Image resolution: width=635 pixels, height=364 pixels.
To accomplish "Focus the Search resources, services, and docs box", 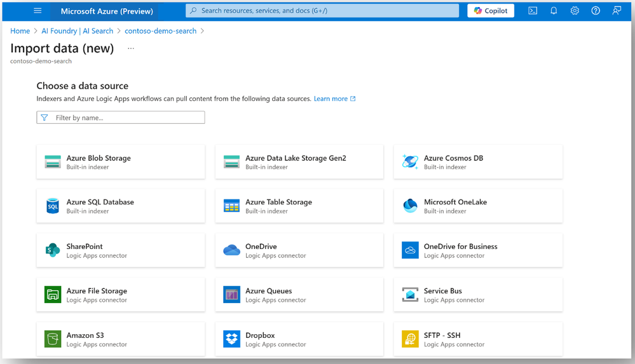I will 322,11.
